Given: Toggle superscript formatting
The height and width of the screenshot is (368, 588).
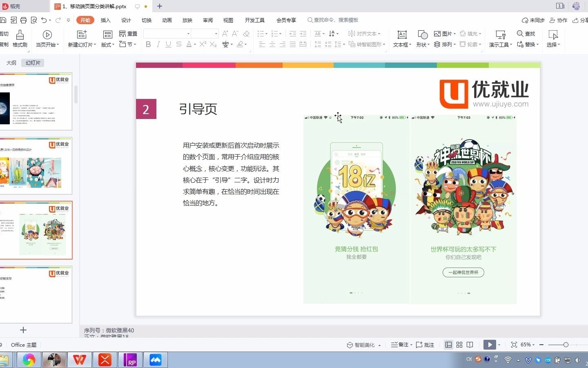Looking at the screenshot, I should click(203, 44).
